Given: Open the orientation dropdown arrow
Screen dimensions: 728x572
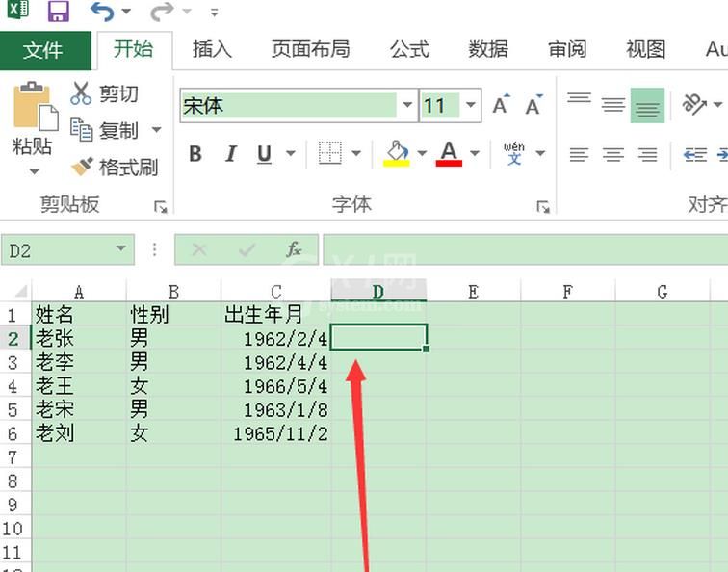Looking at the screenshot, I should 717,104.
